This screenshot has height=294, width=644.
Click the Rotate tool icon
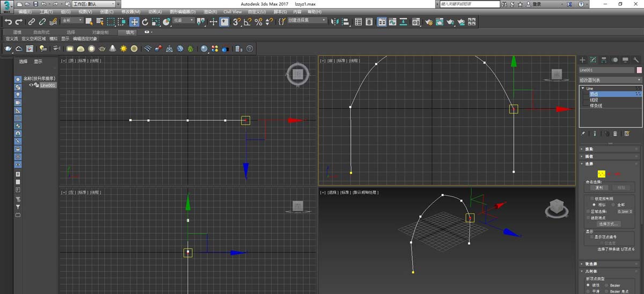point(145,22)
